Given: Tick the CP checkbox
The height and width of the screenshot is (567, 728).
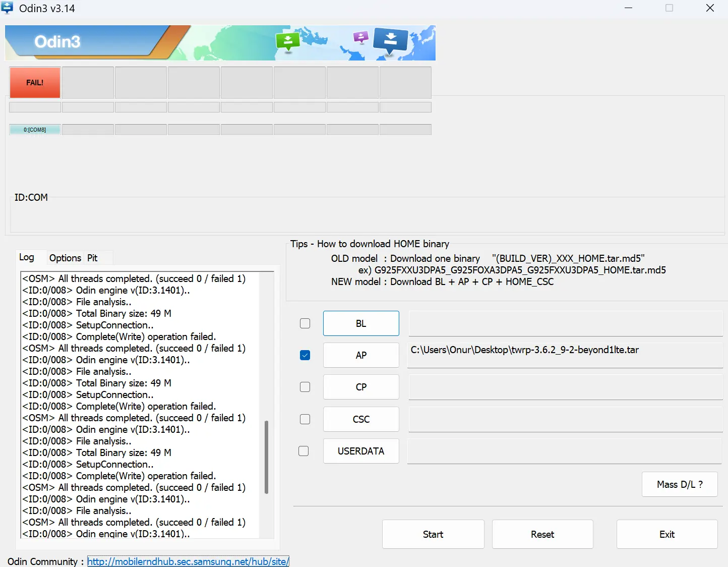Looking at the screenshot, I should (305, 387).
